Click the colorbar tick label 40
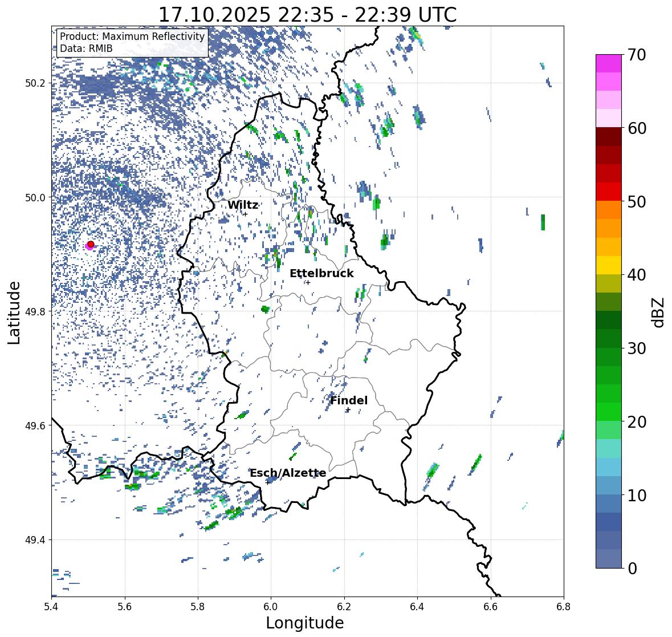The height and width of the screenshot is (637, 672). point(637,275)
